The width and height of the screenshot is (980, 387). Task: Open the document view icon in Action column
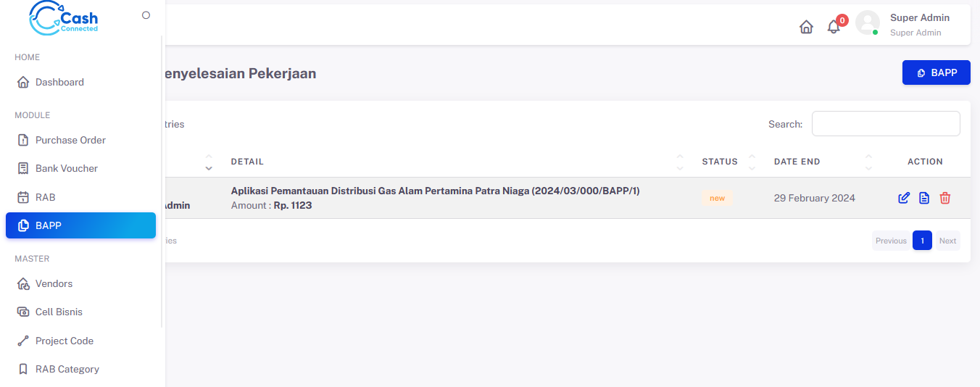pos(924,198)
